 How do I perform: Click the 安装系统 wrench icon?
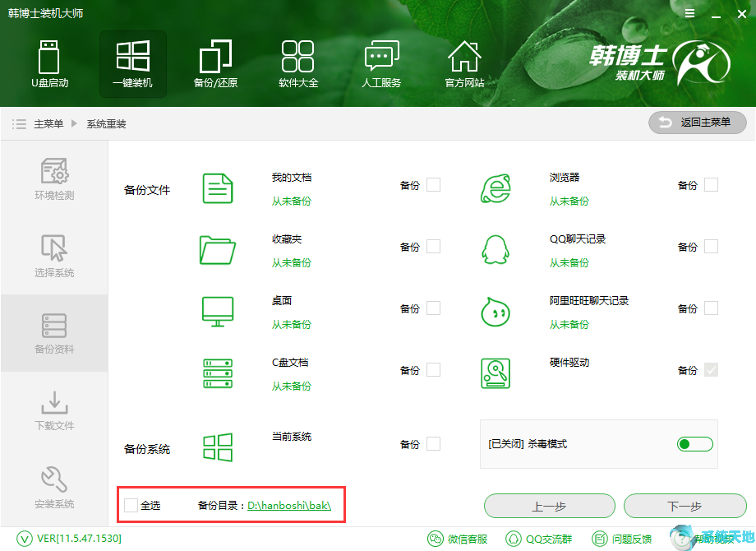[x=54, y=479]
